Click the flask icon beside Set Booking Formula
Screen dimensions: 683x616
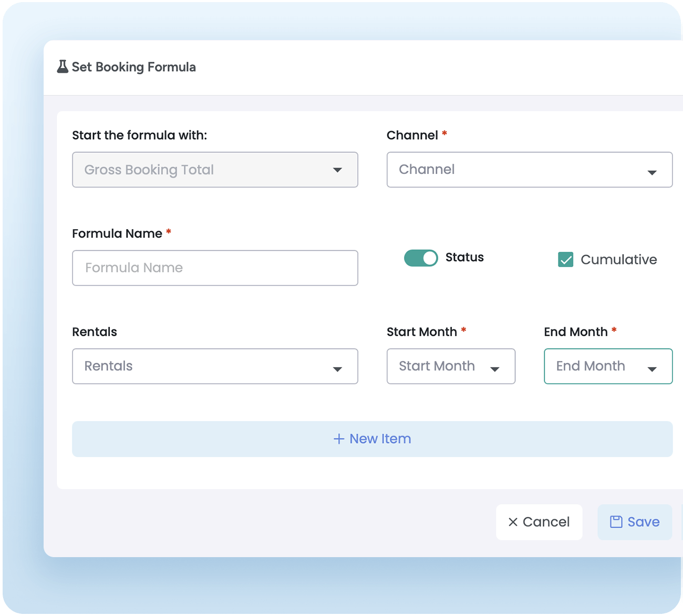tap(63, 67)
